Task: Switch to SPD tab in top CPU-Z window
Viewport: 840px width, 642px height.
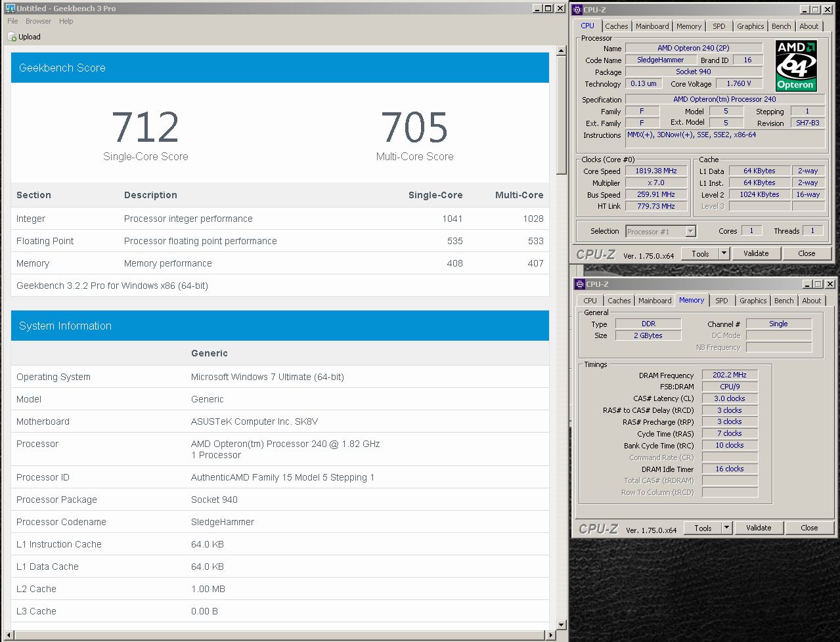Action: [x=719, y=27]
